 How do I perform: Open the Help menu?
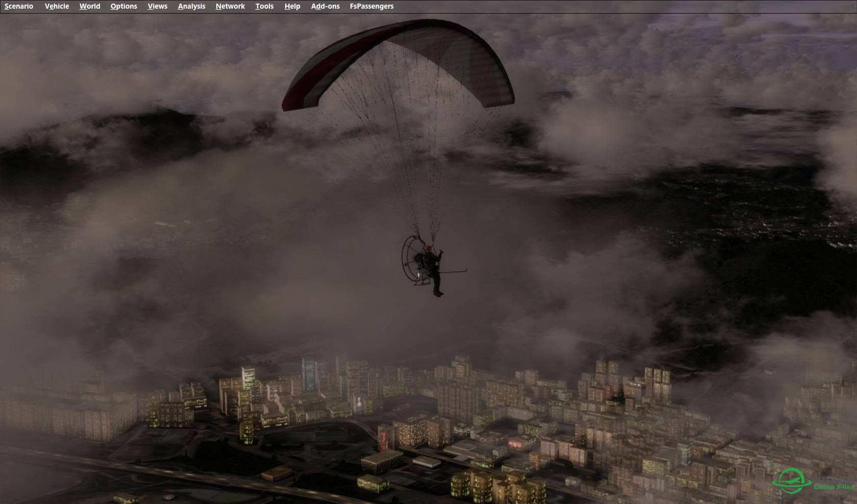coord(292,6)
